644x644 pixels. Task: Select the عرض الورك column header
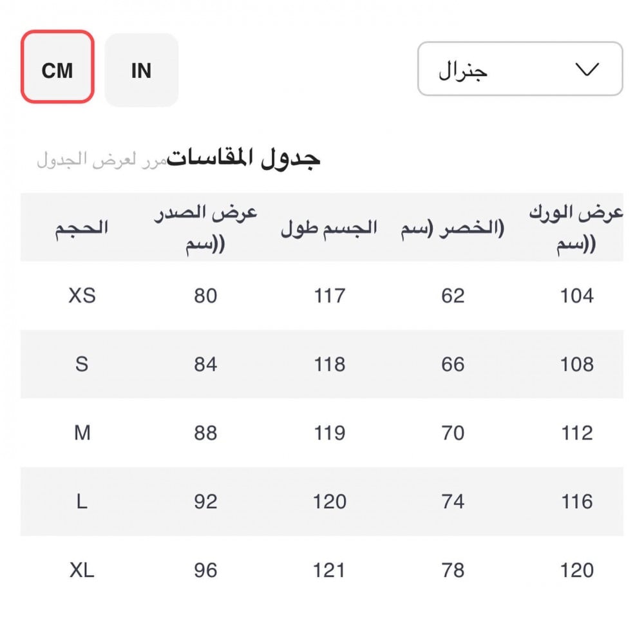[576, 227]
